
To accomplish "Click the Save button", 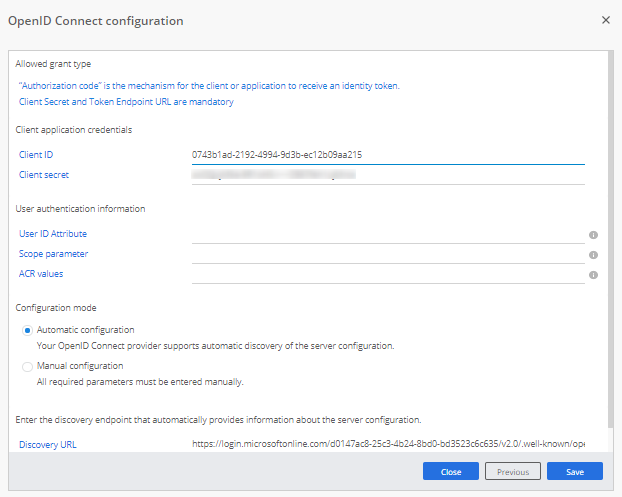I will [574, 471].
